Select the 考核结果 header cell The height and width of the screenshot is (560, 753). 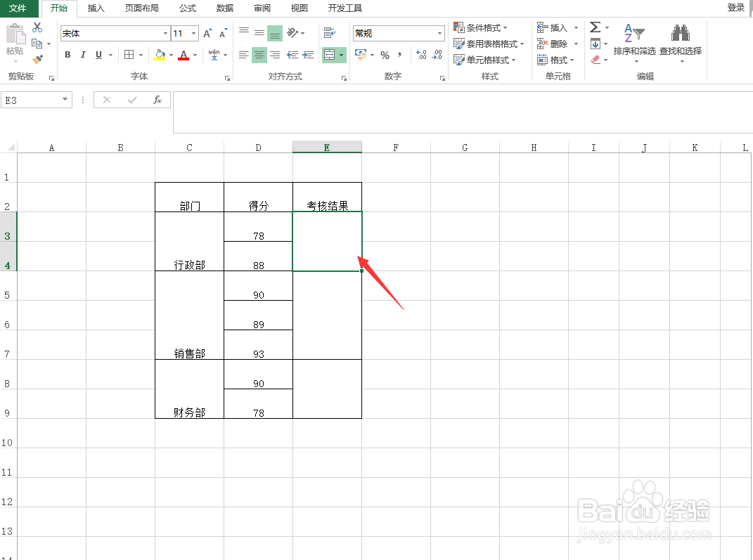point(327,197)
